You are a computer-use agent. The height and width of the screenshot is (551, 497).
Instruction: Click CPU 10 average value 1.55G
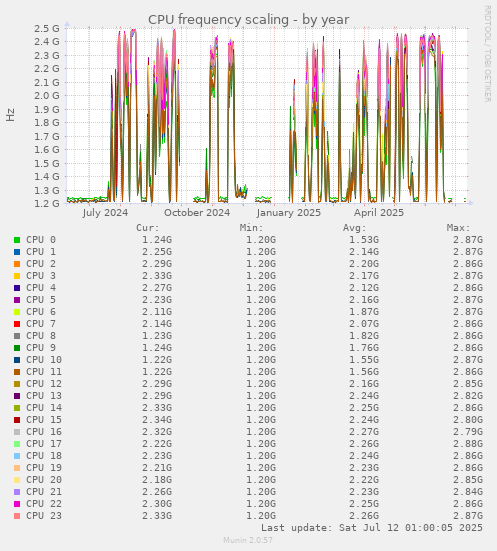click(x=364, y=360)
